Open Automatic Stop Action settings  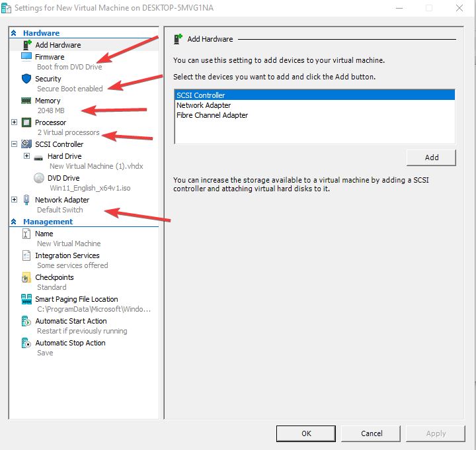[71, 343]
